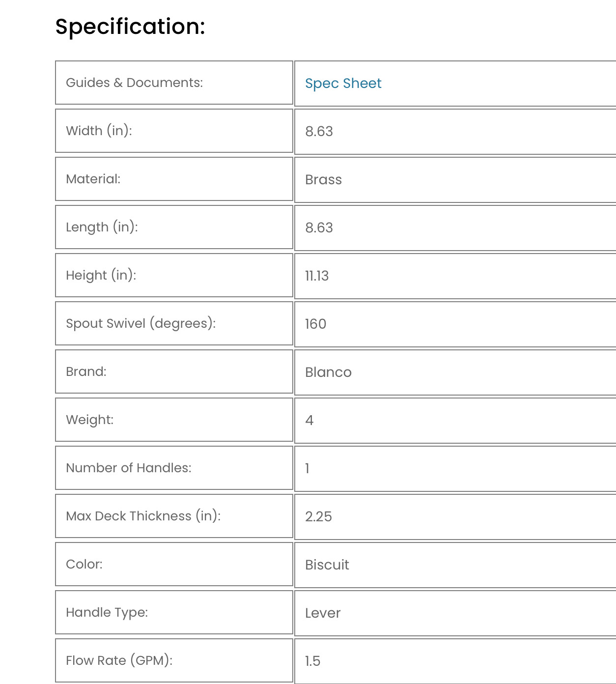The image size is (616, 684).
Task: Select the Brass material value
Action: [x=323, y=180]
